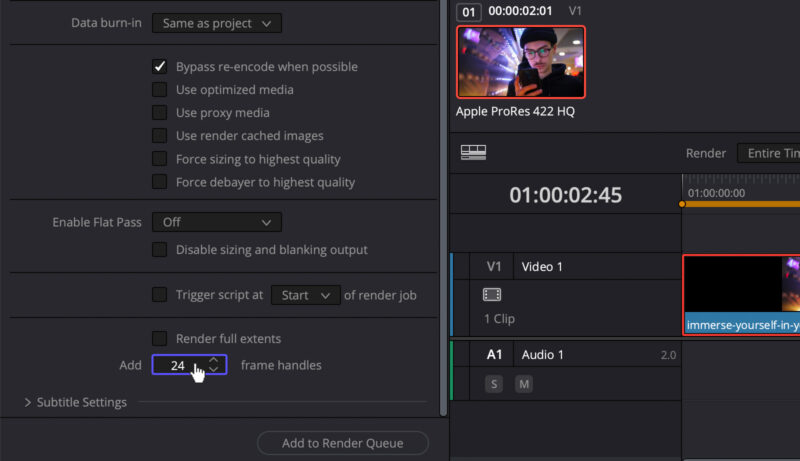Solo the Audio 1 track
This screenshot has height=461, width=800.
click(494, 384)
